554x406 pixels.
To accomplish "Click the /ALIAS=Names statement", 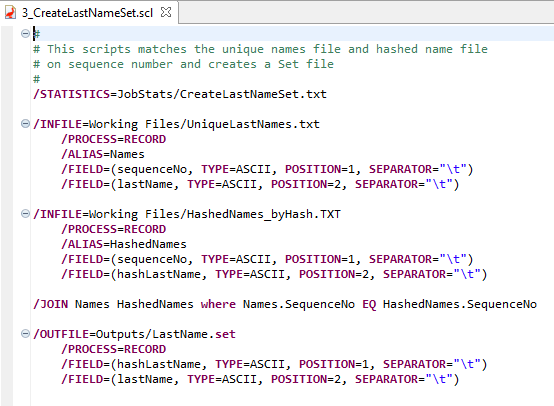I will (x=103, y=154).
